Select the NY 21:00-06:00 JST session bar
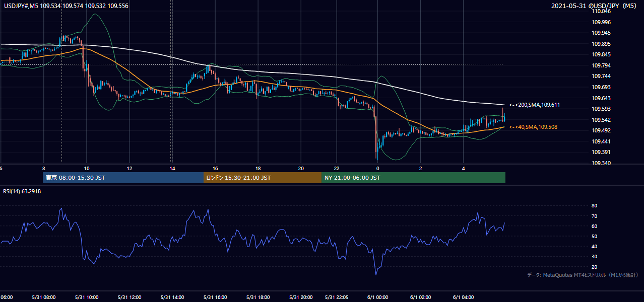 pyautogui.click(x=413, y=178)
